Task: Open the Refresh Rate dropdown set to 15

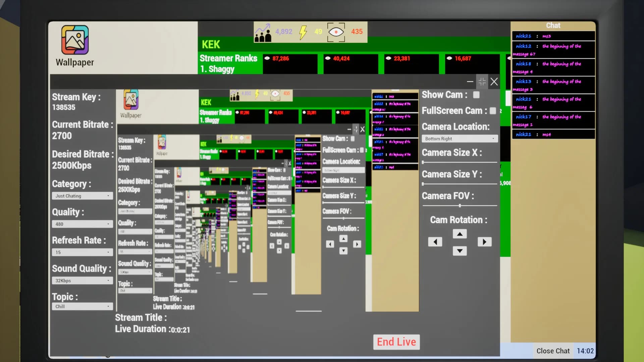Action: tap(83, 252)
